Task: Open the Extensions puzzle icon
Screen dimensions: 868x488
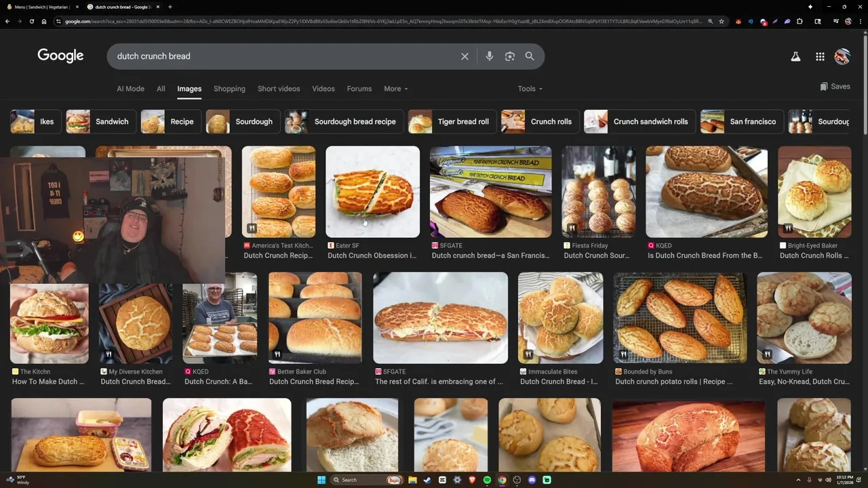Action: coord(800,21)
